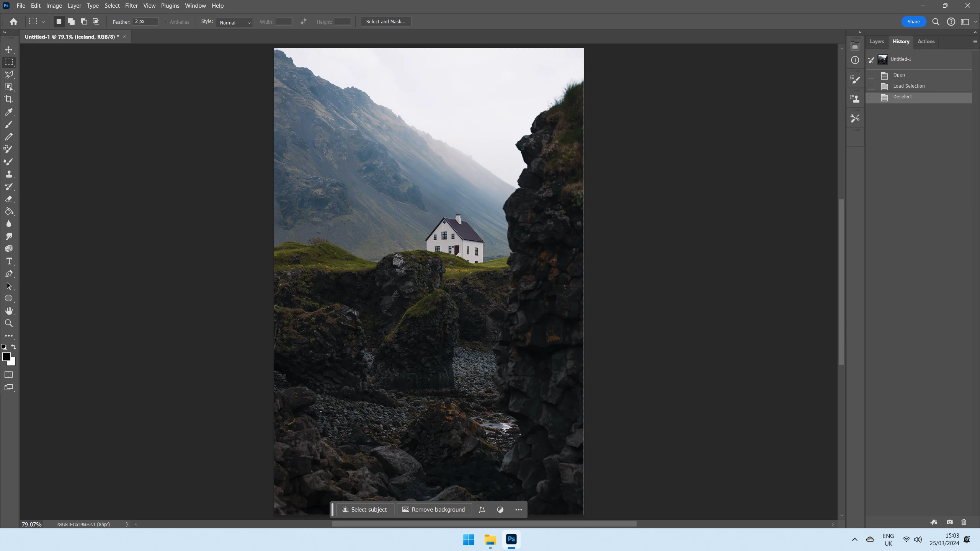Screen dimensions: 980x551
Task: Select the Zoom tool
Action: tap(9, 323)
